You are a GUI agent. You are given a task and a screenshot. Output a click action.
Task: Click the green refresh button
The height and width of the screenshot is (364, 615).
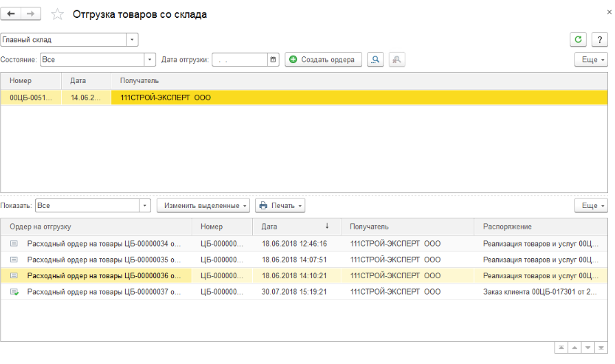(578, 40)
